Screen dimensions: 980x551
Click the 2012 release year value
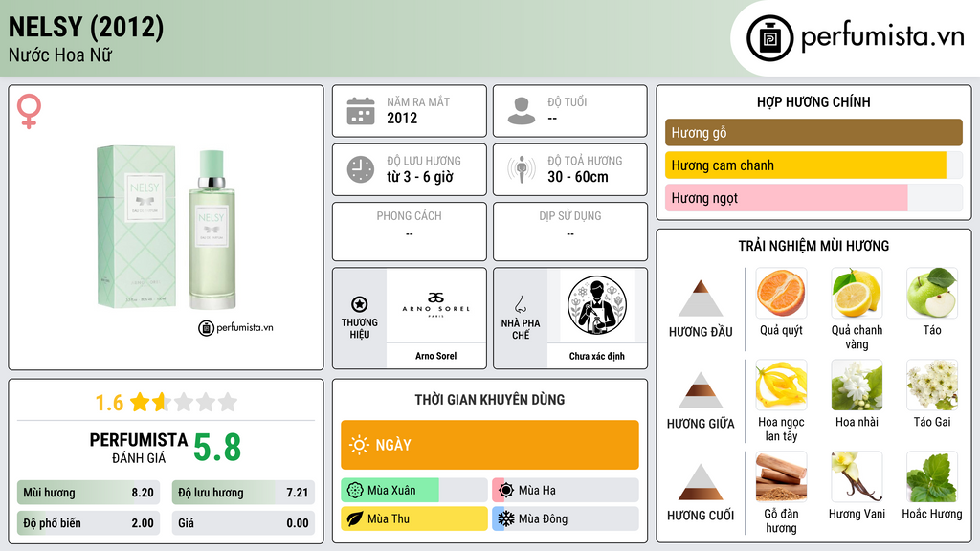point(402,118)
